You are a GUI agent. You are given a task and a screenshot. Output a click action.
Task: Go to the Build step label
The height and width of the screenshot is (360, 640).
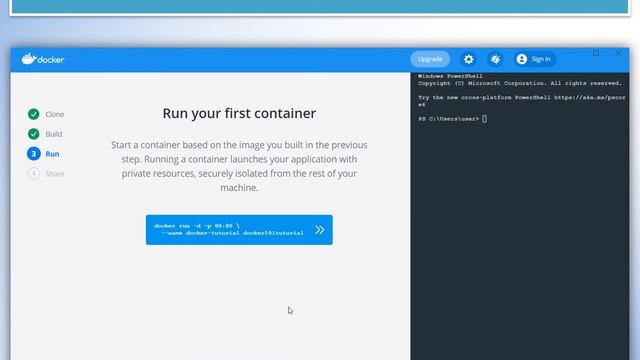[x=54, y=134]
